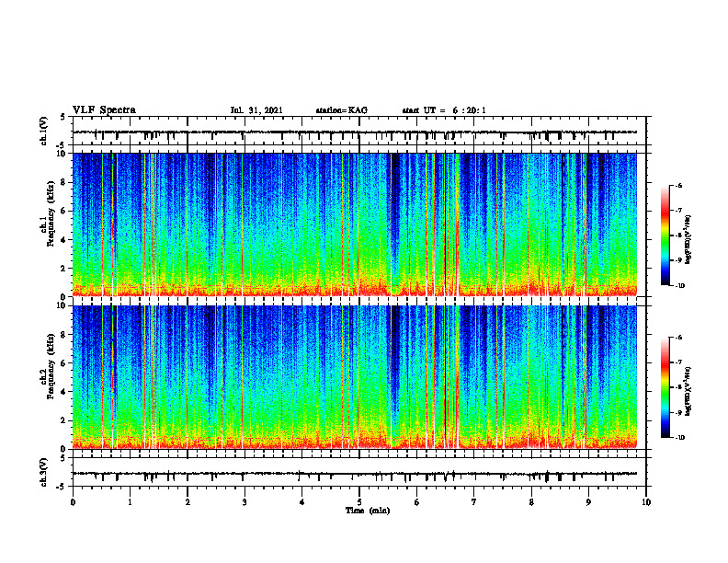Click the "4" kHz tick on the ch.1 axis
The height and width of the screenshot is (563, 728).
point(64,240)
